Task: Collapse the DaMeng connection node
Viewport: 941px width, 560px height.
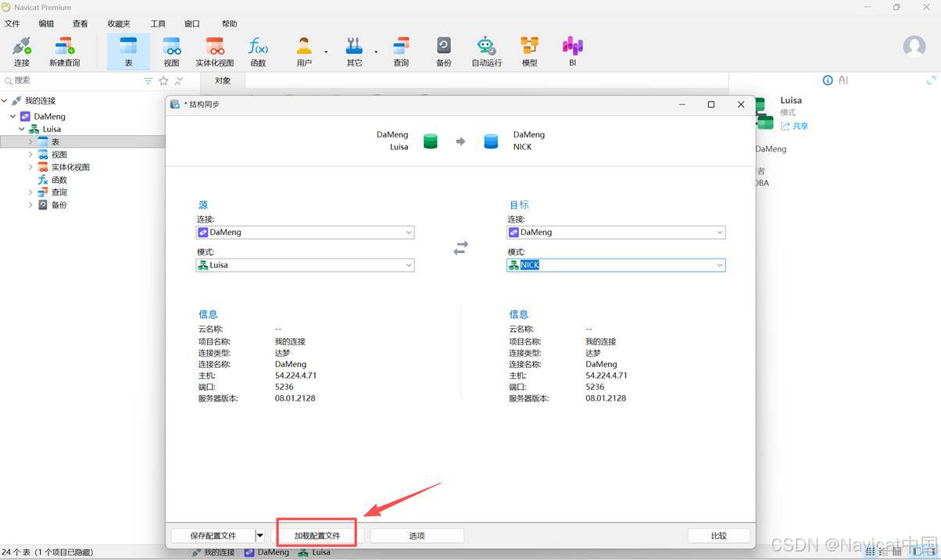Action: [13, 116]
